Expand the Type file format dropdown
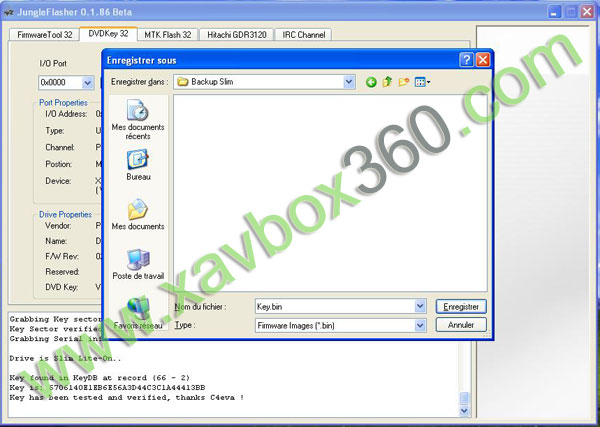Image resolution: width=600 pixels, height=427 pixels. [420, 325]
